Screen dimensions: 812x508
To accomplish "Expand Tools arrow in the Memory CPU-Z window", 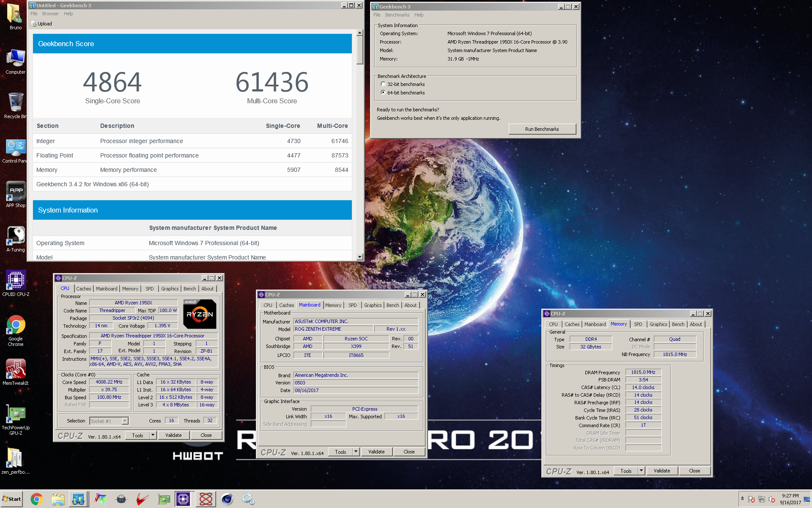I will [642, 471].
